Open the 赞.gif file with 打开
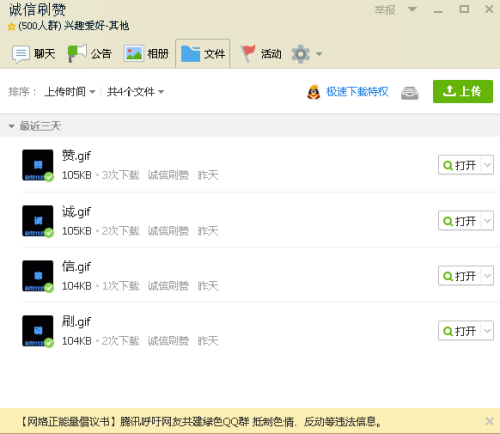The width and height of the screenshot is (500, 434). tap(459, 165)
